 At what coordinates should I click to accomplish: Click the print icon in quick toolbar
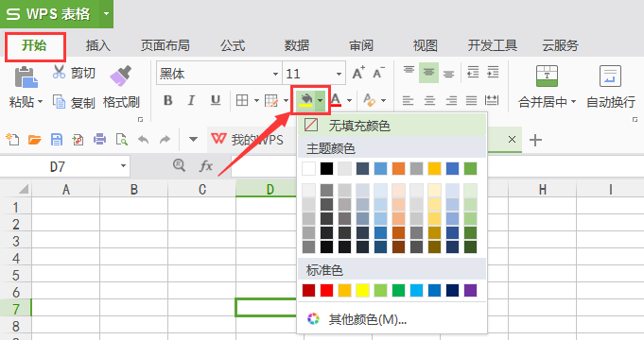[x=100, y=140]
